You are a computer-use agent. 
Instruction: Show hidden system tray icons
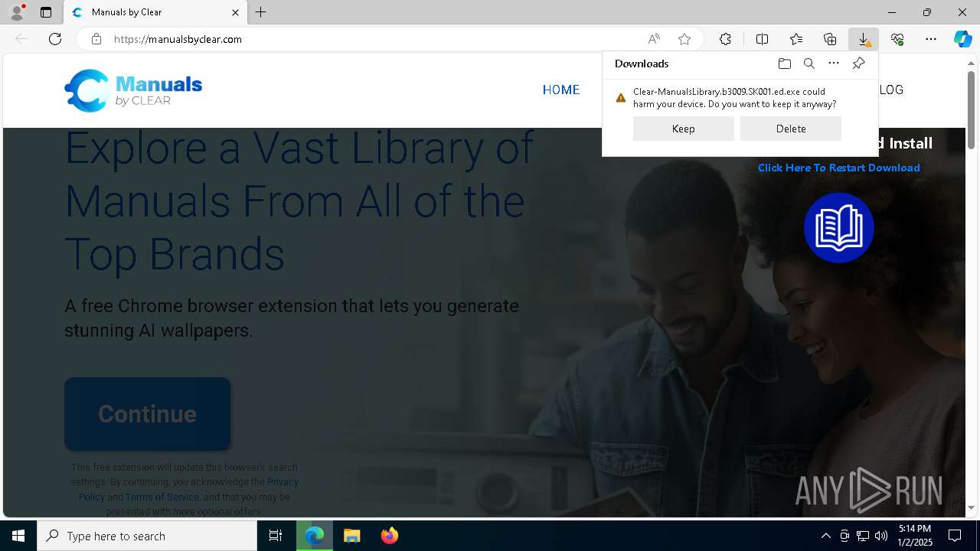click(826, 536)
